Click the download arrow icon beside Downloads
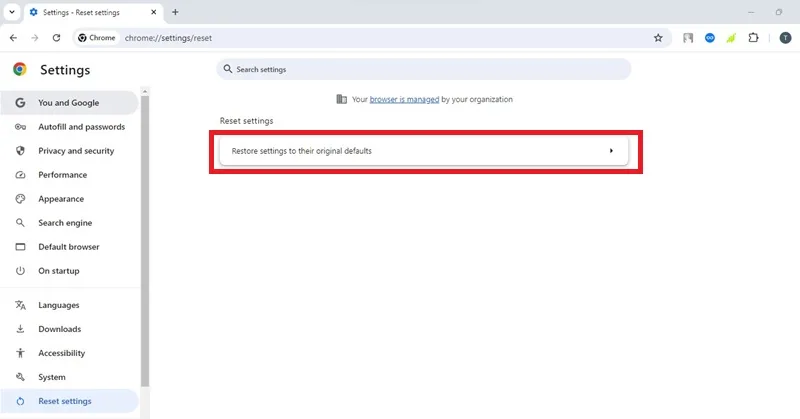Image resolution: width=800 pixels, height=419 pixels. point(20,329)
